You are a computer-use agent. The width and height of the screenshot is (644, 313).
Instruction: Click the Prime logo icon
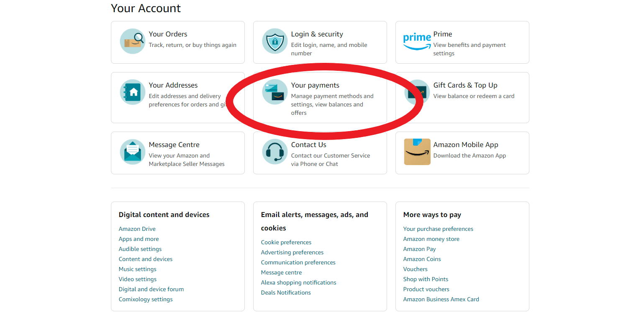417,41
